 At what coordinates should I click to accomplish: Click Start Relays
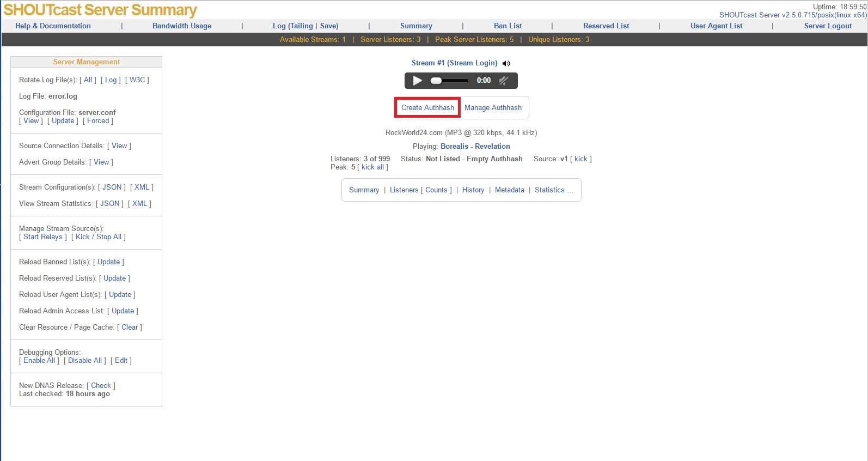[43, 236]
